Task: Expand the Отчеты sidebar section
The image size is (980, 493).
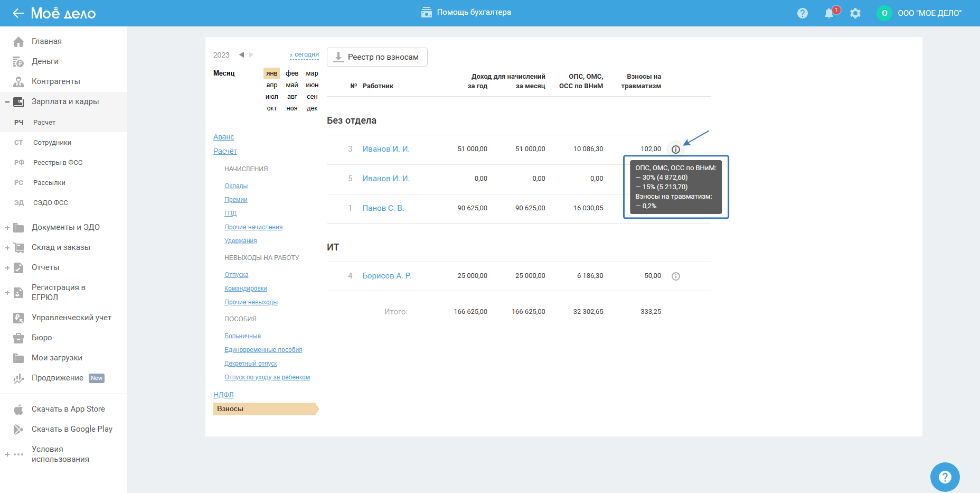Action: pyautogui.click(x=7, y=268)
